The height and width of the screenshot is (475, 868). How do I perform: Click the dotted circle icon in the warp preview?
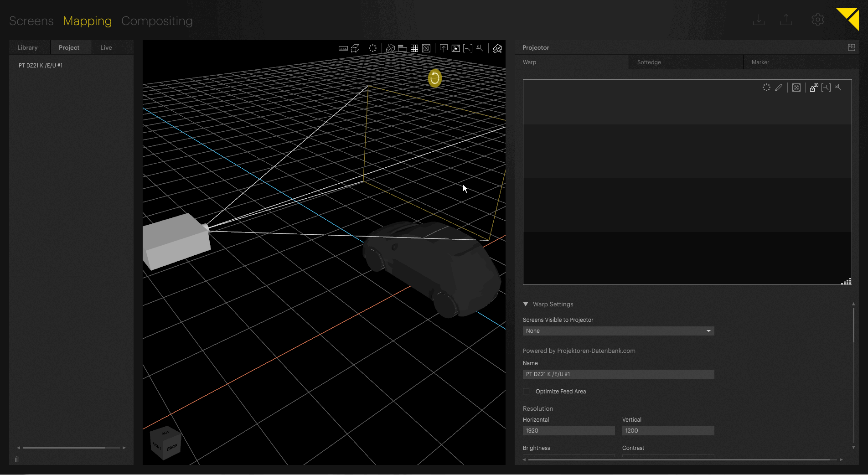[x=766, y=88]
